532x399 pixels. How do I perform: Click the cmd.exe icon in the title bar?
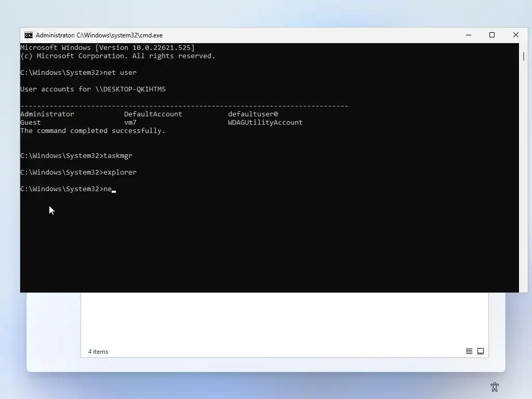point(29,35)
